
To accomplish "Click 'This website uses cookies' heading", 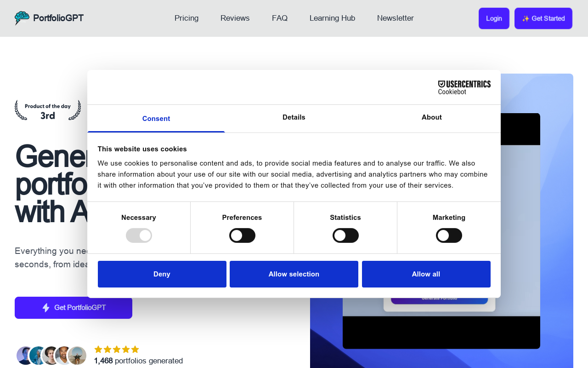I will click(x=142, y=149).
